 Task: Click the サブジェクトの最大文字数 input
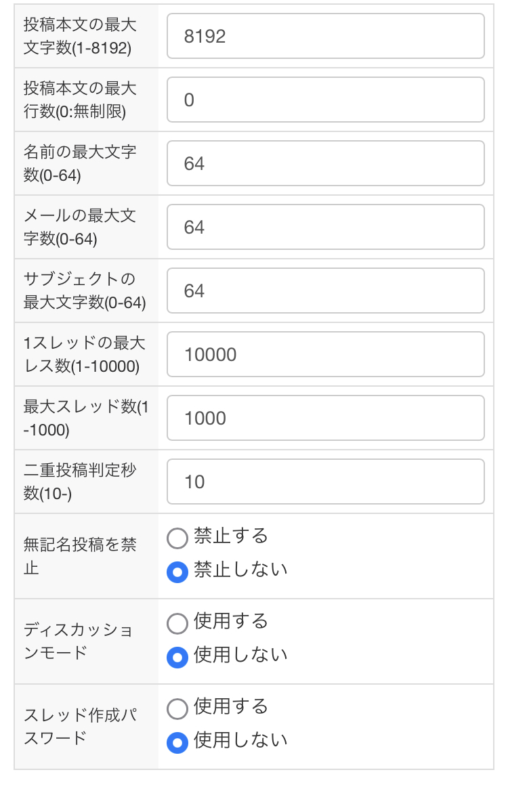pos(325,291)
